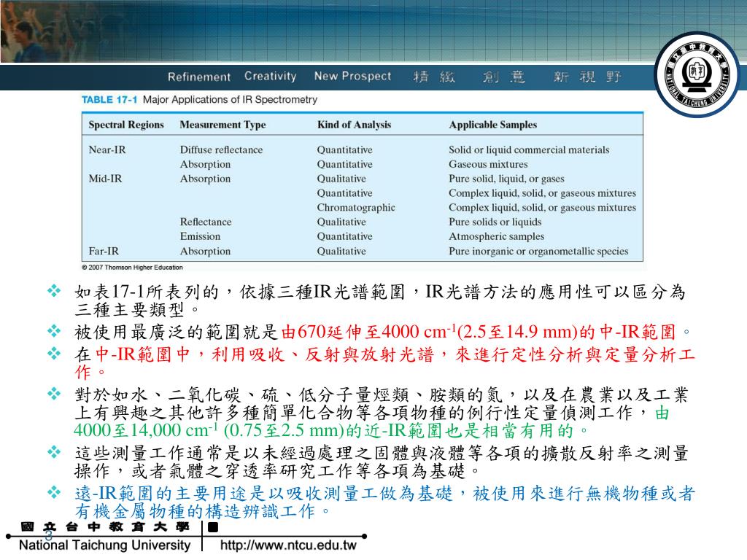Click the black square marker in footer
The height and width of the screenshot is (560, 747).
coord(213,527)
